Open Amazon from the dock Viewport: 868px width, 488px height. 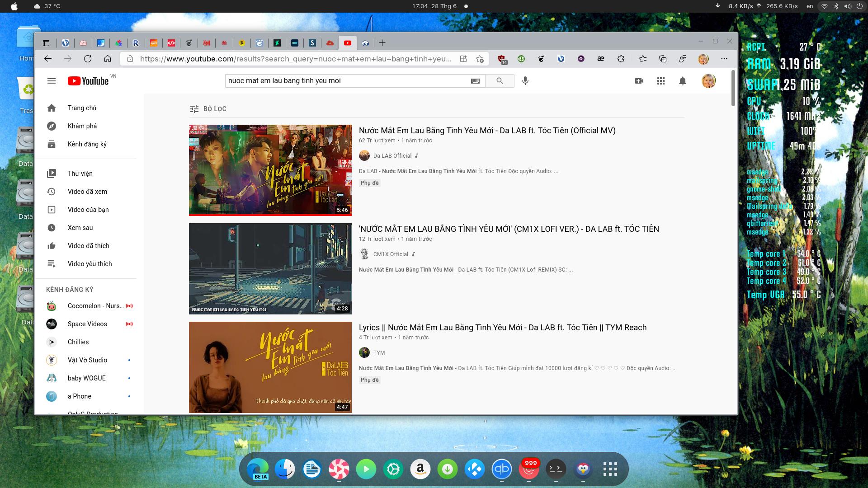[x=420, y=469]
